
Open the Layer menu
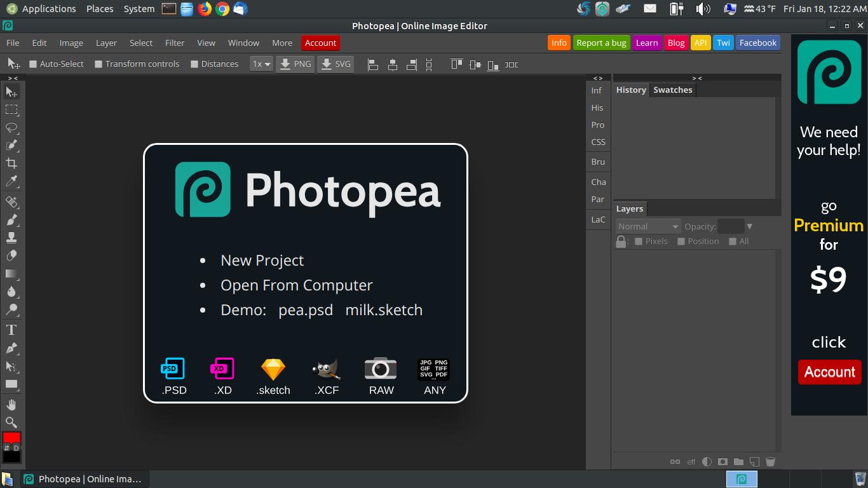(x=106, y=43)
